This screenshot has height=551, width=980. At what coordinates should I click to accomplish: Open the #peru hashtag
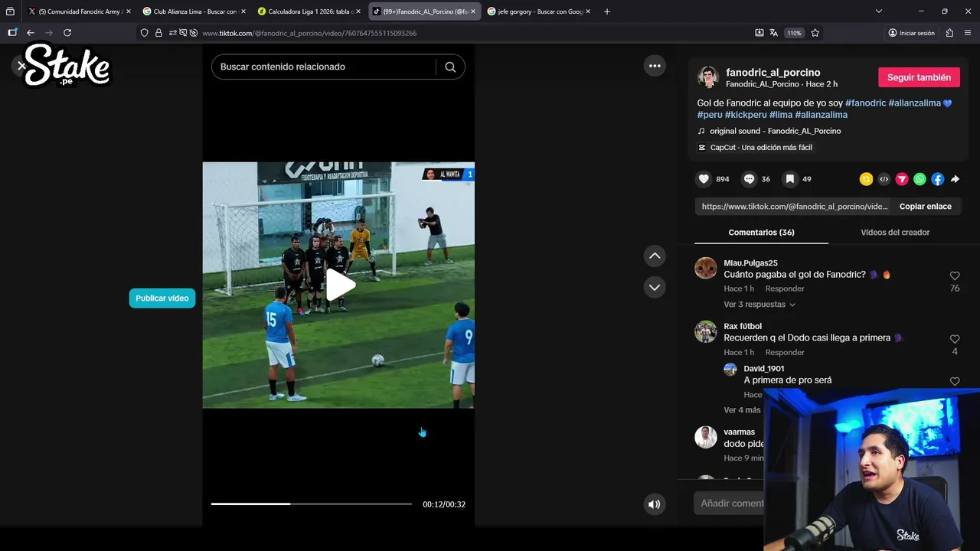[x=710, y=115]
